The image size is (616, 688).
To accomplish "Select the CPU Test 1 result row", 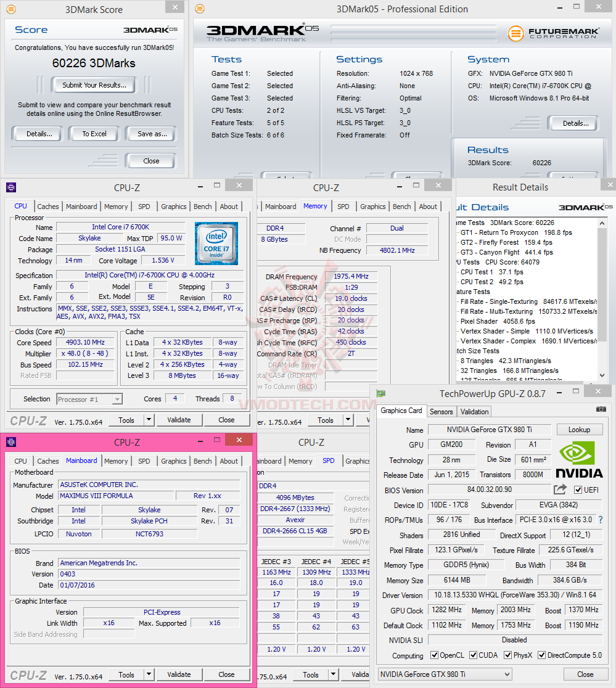I will click(491, 272).
